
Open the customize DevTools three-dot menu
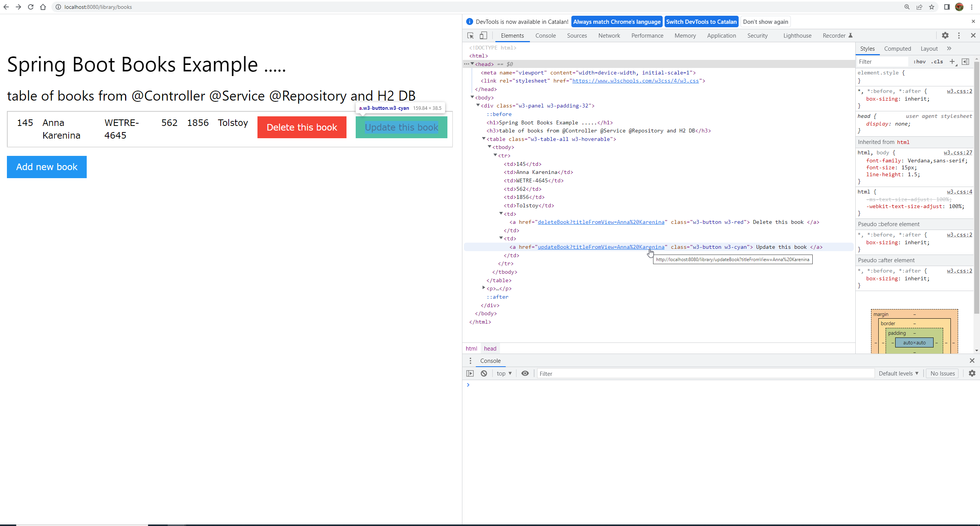coord(959,35)
